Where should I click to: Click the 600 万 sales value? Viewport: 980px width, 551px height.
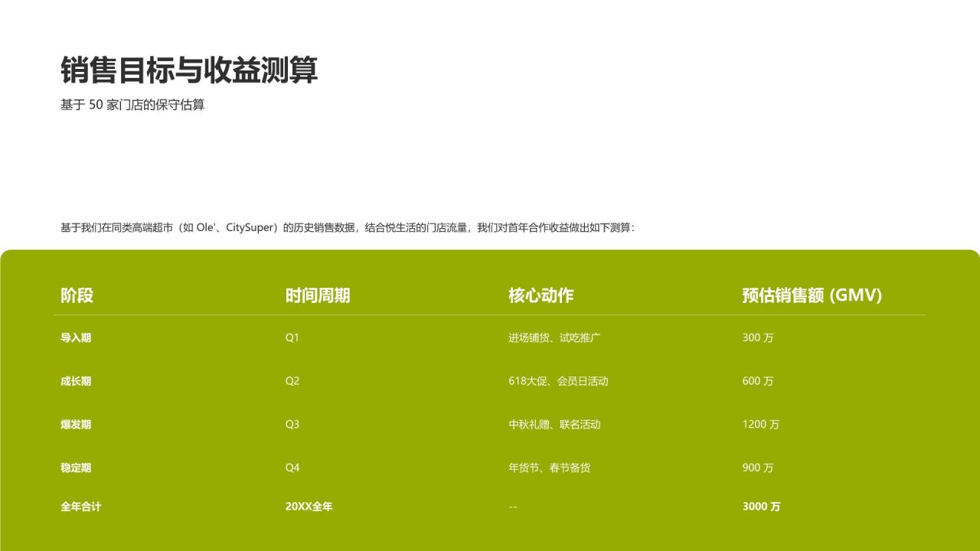758,381
